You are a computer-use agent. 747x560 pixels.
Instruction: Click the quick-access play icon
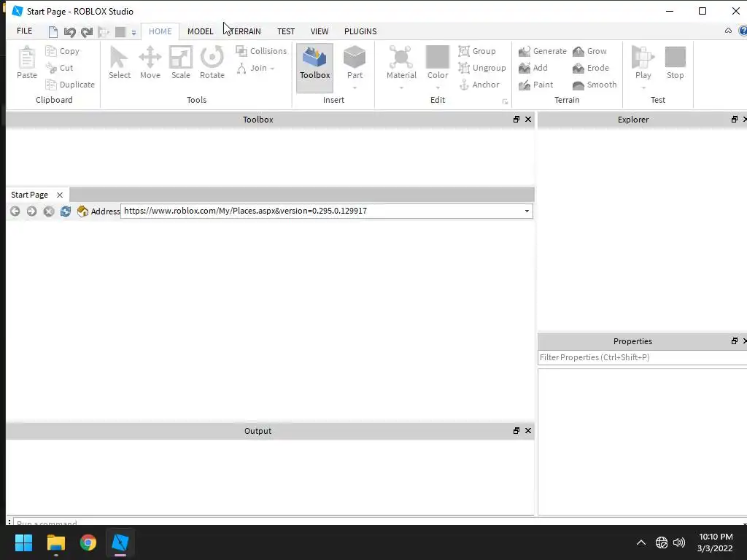103,32
